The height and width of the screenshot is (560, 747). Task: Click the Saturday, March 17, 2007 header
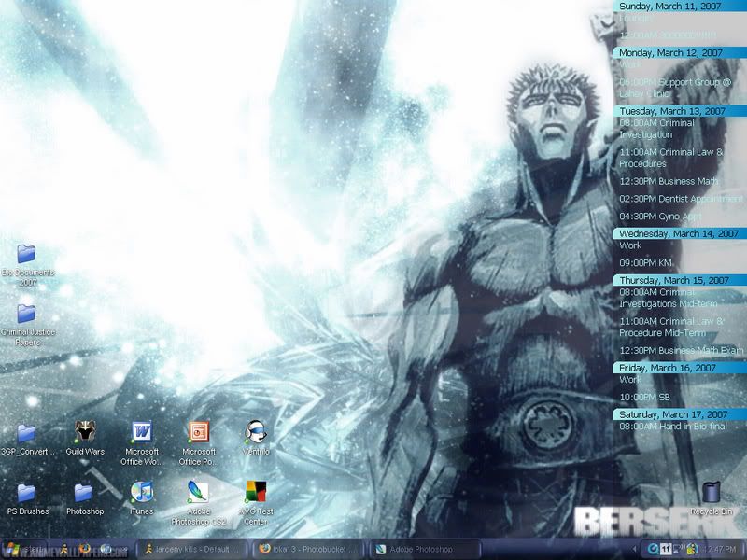[680, 414]
